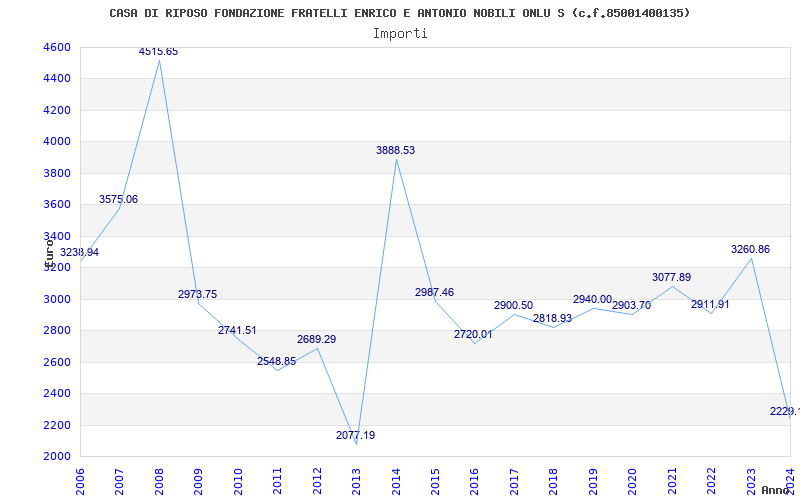This screenshot has height=500, width=800.
Task: Click the 2400 y-axis value
Action: pos(55,393)
